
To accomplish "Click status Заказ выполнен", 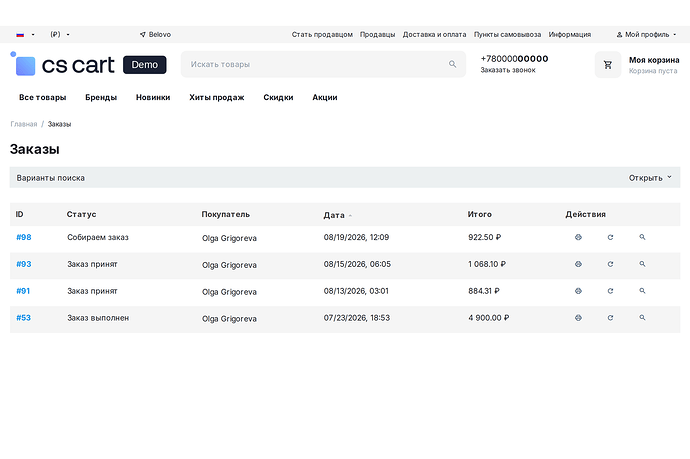I will 98,318.
